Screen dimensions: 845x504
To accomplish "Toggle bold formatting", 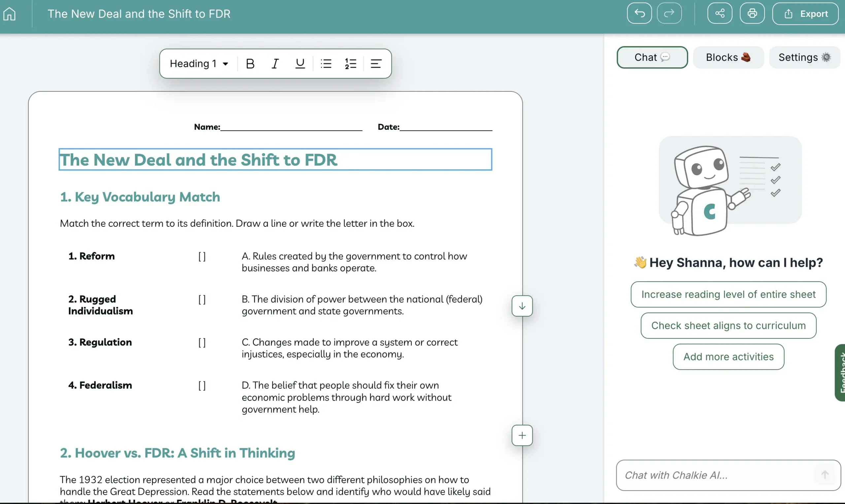I will (x=250, y=63).
